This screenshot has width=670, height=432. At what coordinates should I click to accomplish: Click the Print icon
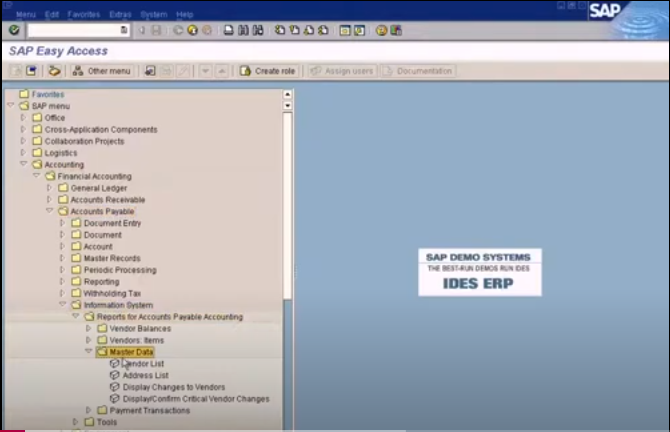point(229,30)
